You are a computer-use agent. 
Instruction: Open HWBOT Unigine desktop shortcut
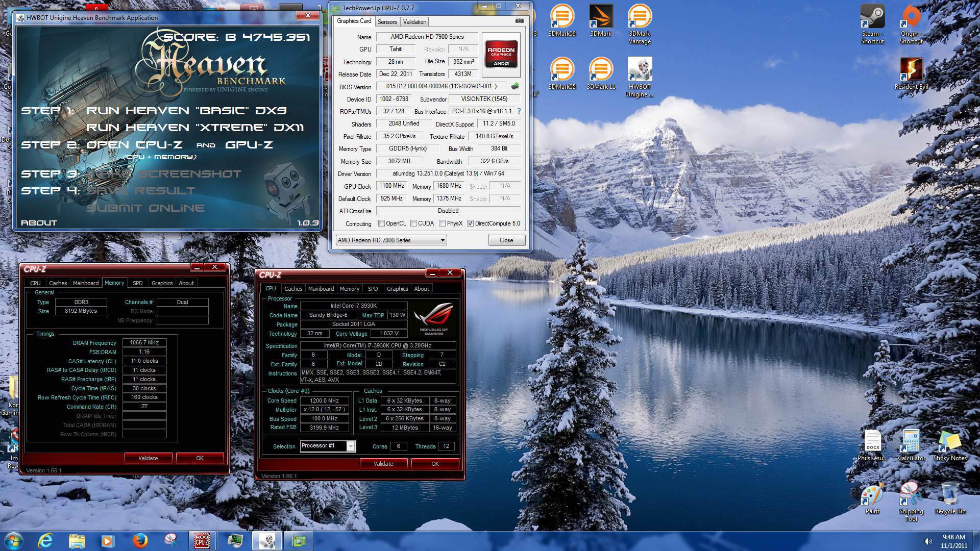(640, 77)
